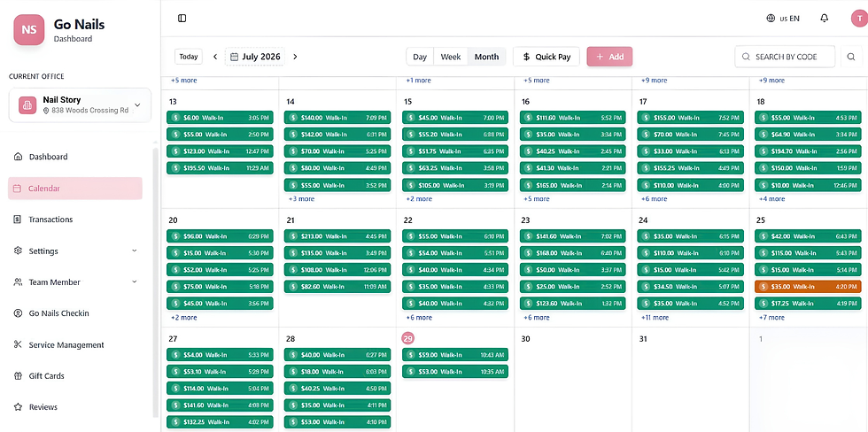This screenshot has width=868, height=432.
Task: Open Gift Cards in sidebar
Action: (x=75, y=376)
